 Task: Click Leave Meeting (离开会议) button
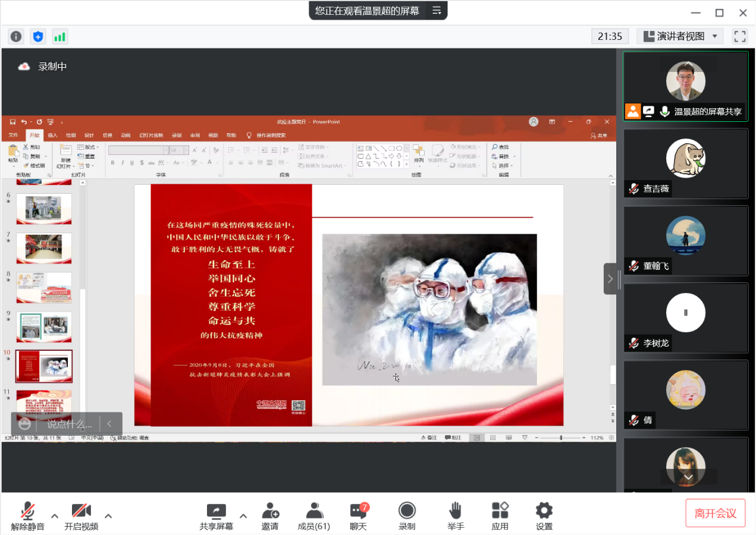point(715,514)
